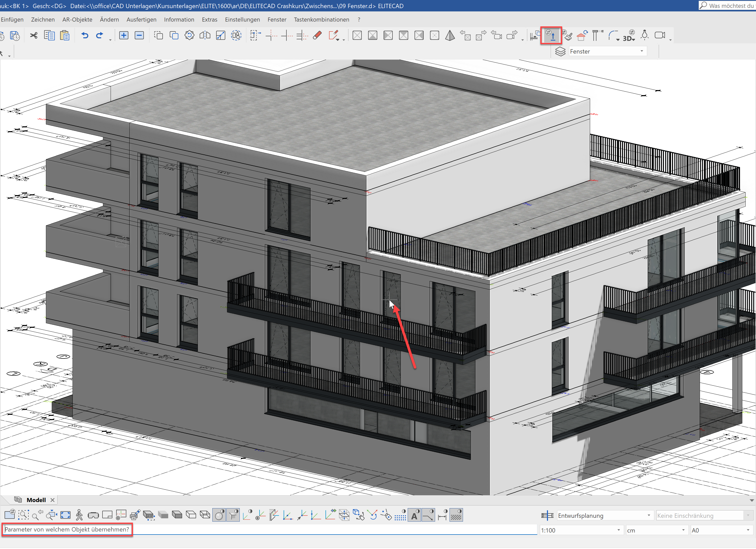
Task: Click the red house regenerate icon
Action: click(582, 35)
